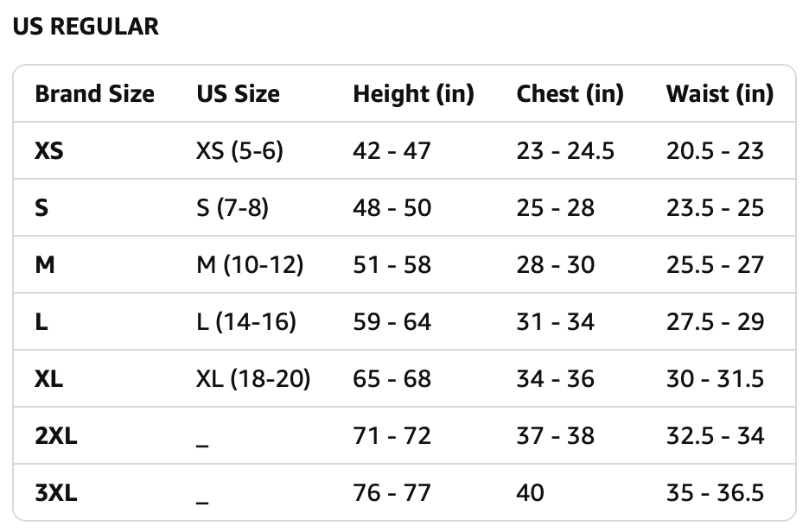Click the Chest (in) column header

(570, 94)
